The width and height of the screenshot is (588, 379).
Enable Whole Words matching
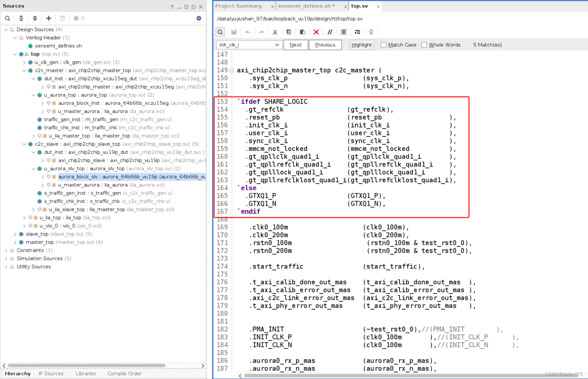coord(424,45)
